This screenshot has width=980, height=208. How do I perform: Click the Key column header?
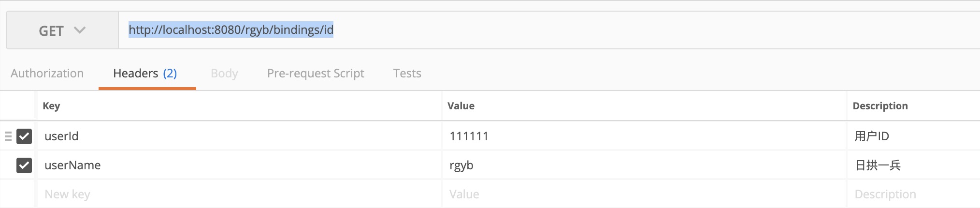point(51,106)
